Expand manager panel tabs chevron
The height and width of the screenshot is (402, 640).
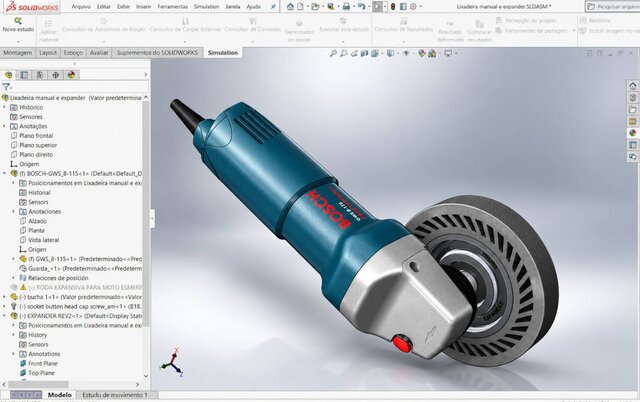[145, 75]
